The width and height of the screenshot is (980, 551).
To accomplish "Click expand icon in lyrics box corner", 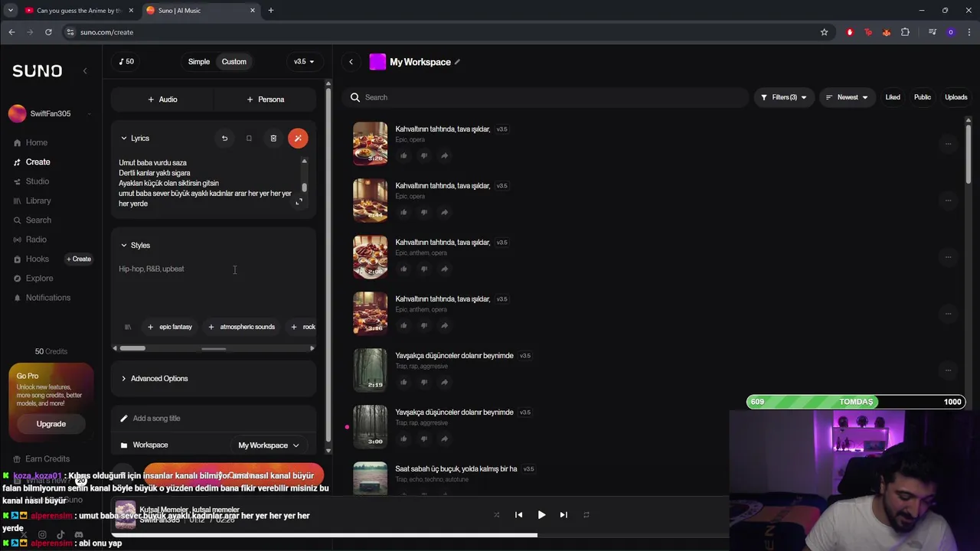I will coord(299,201).
